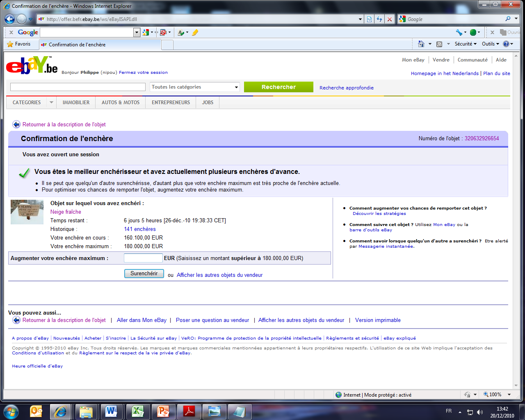
Task: Expand the Google toolbar search field dropdown
Action: tap(137, 32)
